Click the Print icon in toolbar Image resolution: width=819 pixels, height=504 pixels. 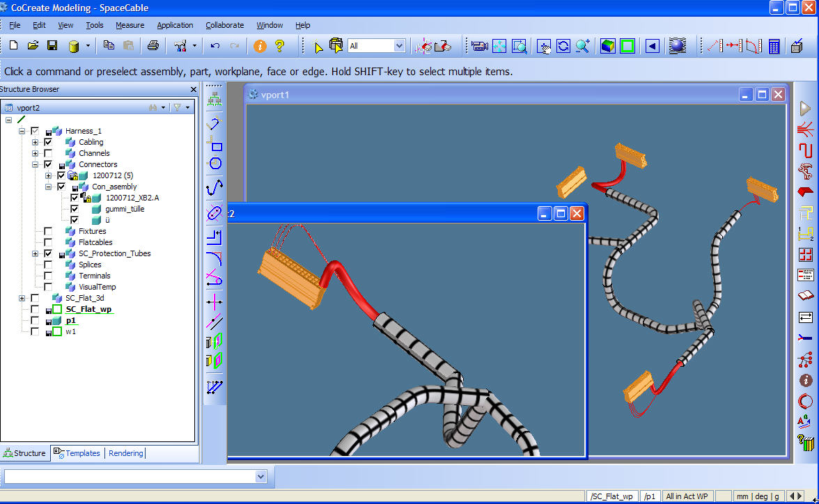(x=153, y=46)
